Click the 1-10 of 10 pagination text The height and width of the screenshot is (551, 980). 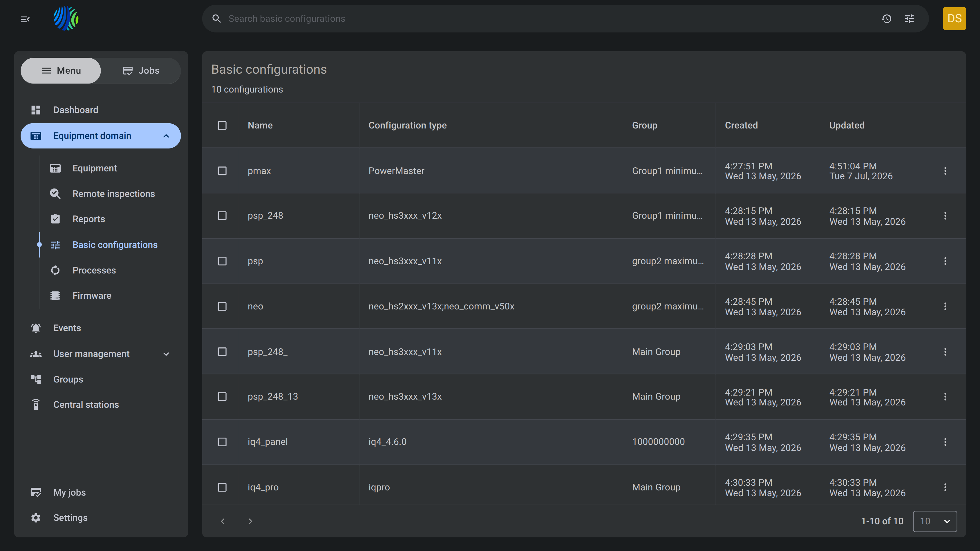882,521
